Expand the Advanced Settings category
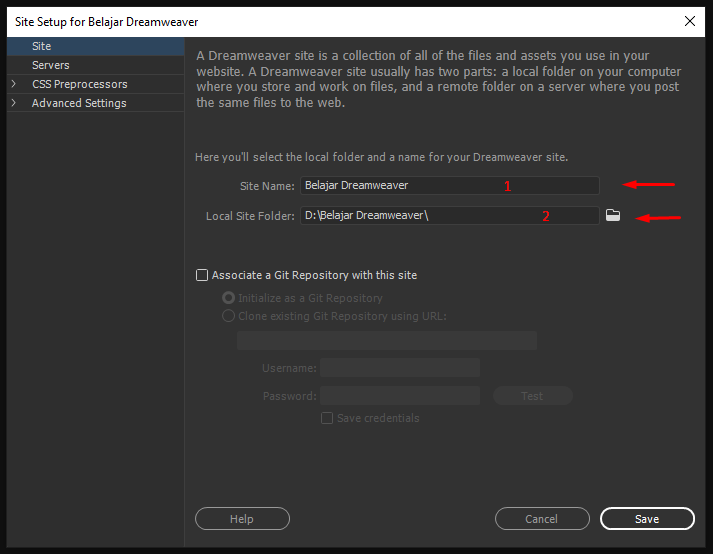This screenshot has height=554, width=713. click(x=14, y=103)
